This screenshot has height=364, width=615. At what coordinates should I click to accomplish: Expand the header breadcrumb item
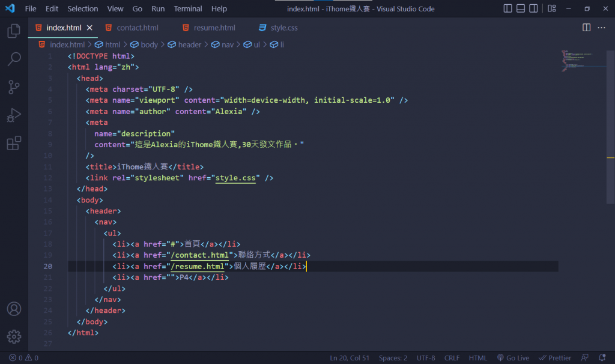184,44
